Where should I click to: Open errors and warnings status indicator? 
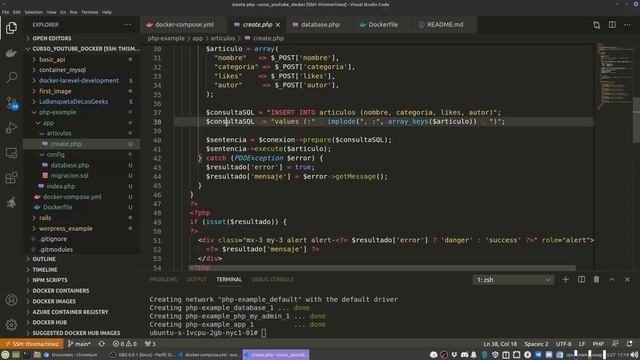click(124, 344)
